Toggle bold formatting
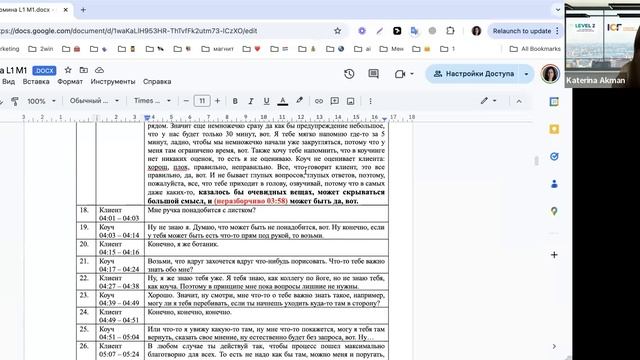Screen dimensions: 640x360 tap(235, 101)
